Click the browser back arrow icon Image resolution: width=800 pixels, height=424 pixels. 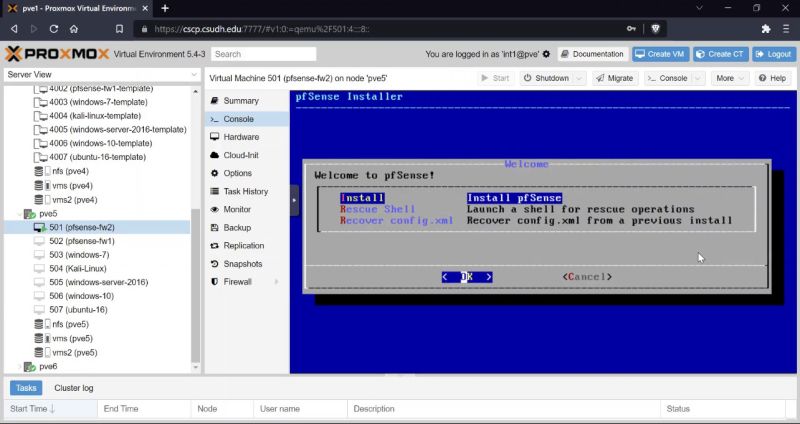click(x=14, y=29)
